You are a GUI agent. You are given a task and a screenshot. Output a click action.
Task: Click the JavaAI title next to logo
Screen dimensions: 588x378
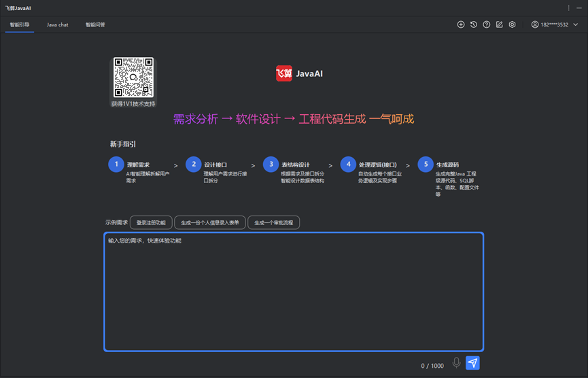coord(309,73)
